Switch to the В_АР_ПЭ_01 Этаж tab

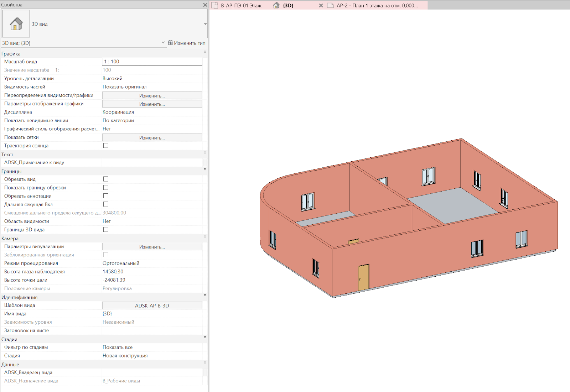(240, 5)
